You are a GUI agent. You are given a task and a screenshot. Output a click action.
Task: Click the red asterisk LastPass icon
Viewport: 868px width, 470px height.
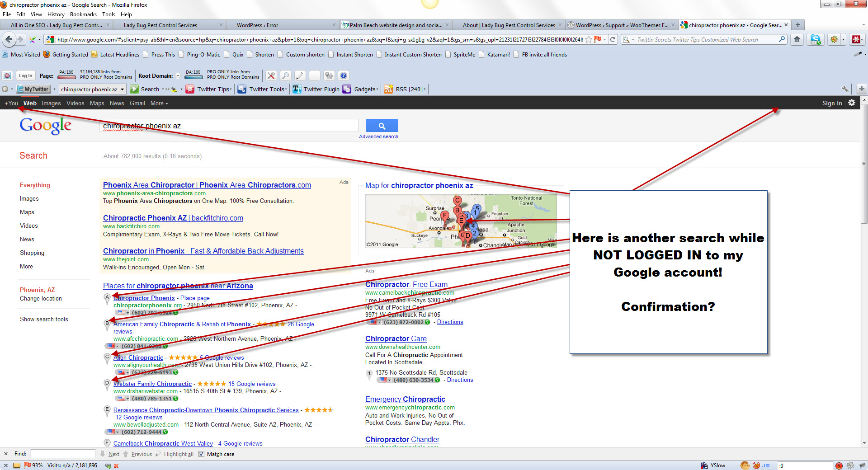(x=856, y=39)
